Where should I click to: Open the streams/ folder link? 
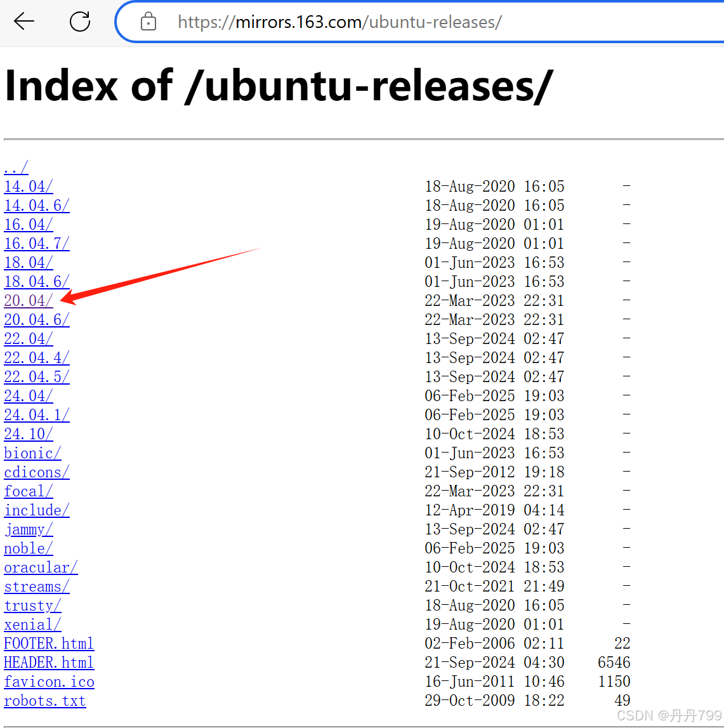pyautogui.click(x=37, y=586)
